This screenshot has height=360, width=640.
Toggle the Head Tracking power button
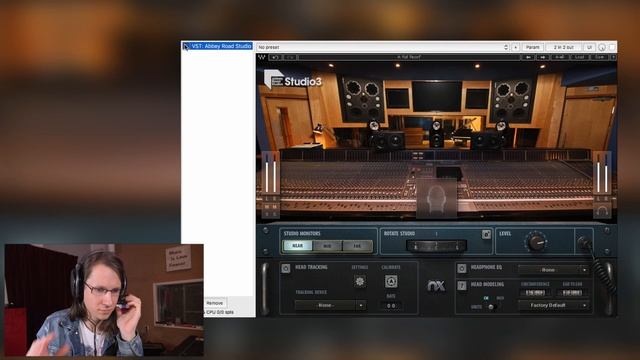click(286, 268)
